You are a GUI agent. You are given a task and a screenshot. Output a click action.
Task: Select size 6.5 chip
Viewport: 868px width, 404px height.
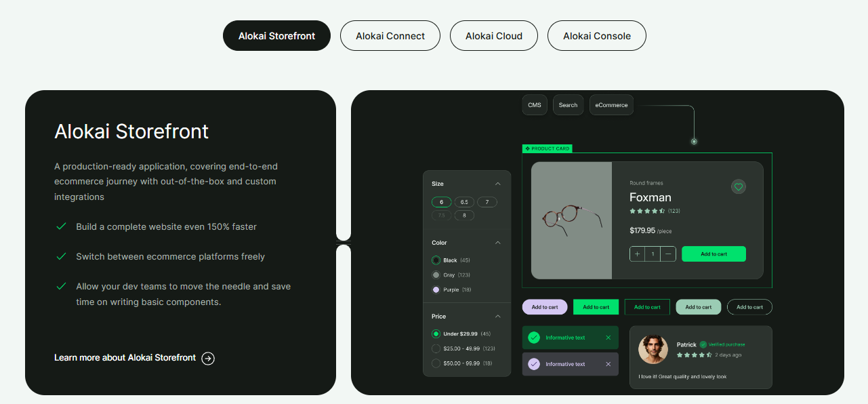pyautogui.click(x=464, y=202)
